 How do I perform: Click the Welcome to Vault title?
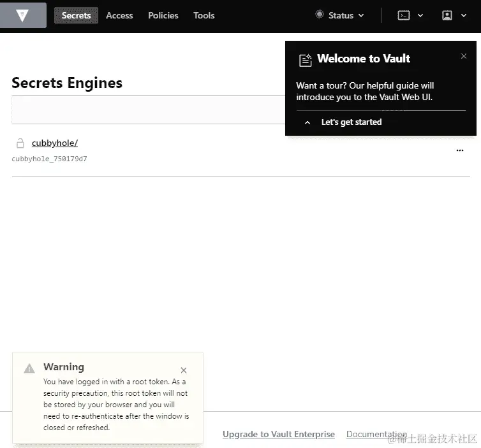click(x=364, y=58)
